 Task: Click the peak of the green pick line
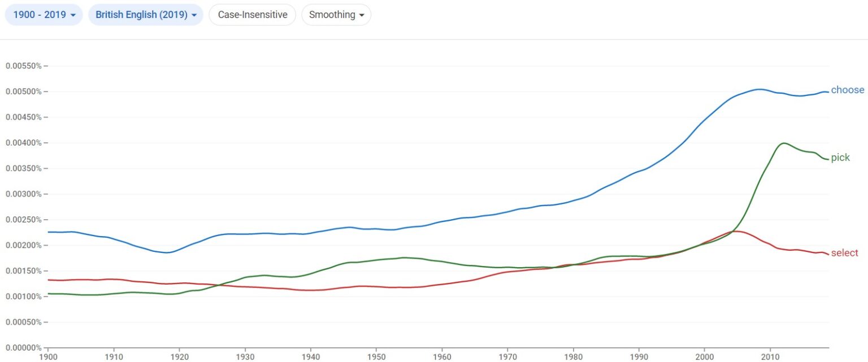[x=783, y=143]
